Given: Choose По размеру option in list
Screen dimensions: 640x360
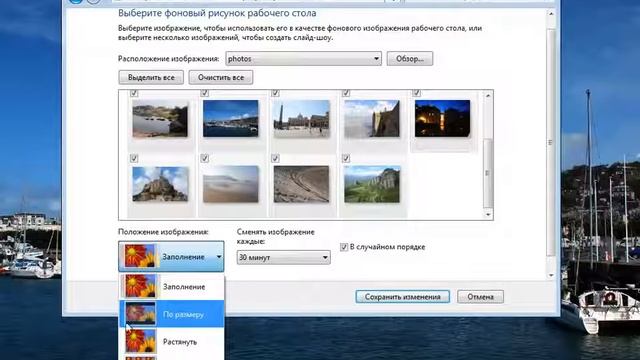Looking at the screenshot, I should 171,314.
